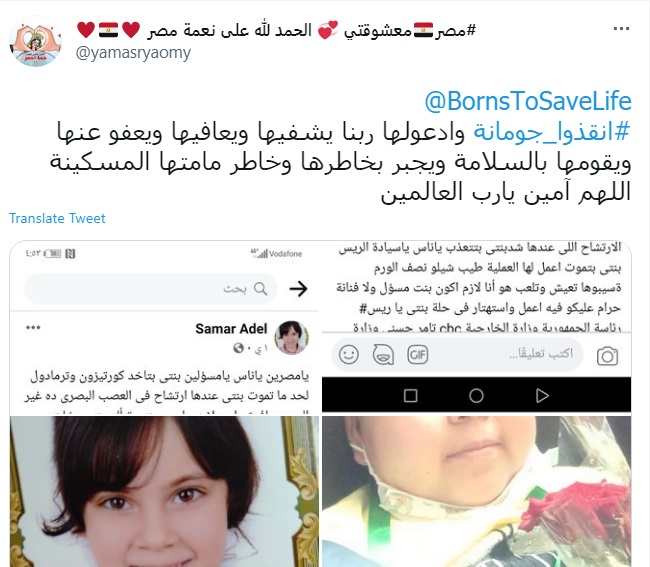Image resolution: width=650 pixels, height=567 pixels.
Task: Tap the Android square recents icon
Action: click(410, 395)
